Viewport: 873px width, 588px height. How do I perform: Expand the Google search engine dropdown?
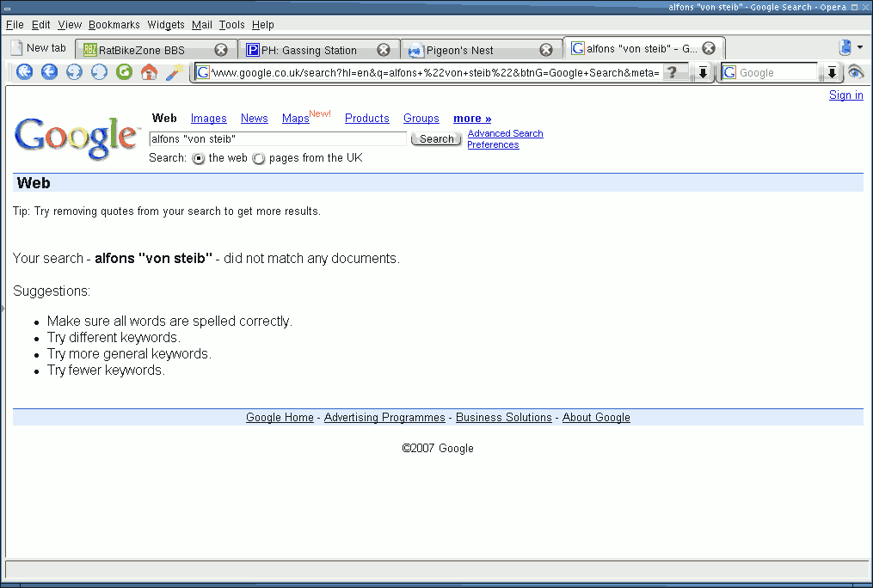coord(832,73)
